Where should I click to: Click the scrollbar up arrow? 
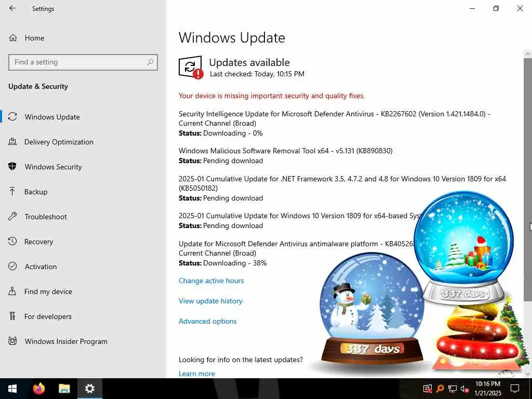point(528,54)
